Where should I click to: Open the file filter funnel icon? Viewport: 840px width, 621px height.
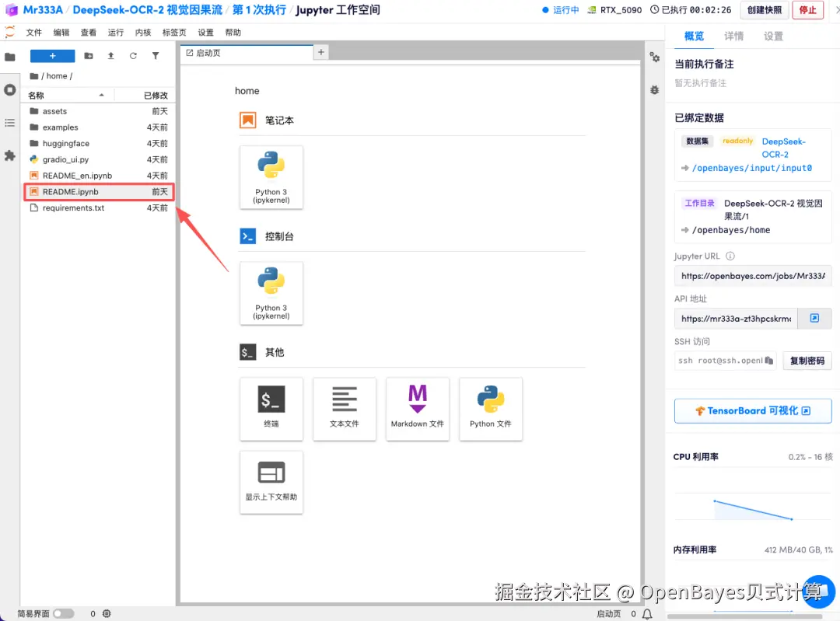[156, 56]
